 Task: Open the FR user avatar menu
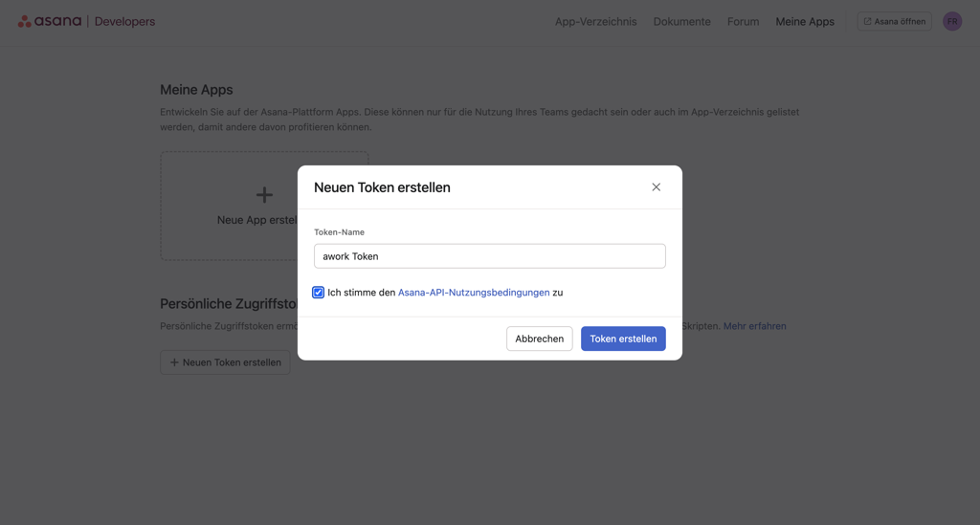[x=952, y=21]
